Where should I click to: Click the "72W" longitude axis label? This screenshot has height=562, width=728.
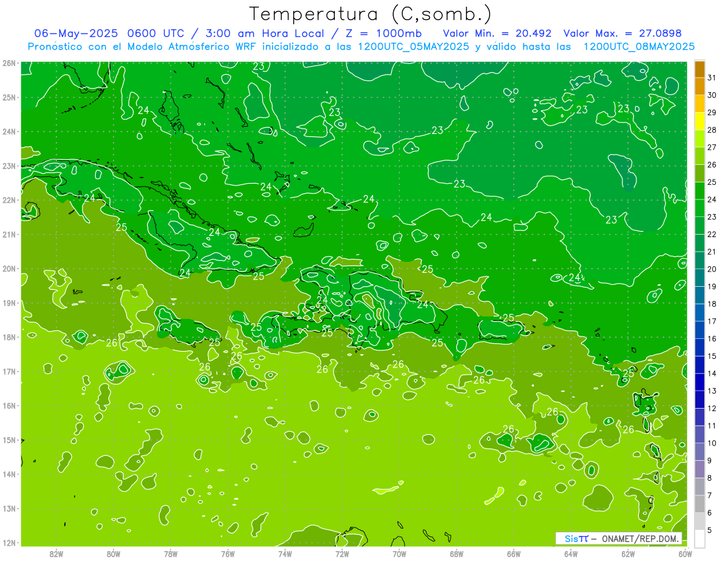coord(342,554)
